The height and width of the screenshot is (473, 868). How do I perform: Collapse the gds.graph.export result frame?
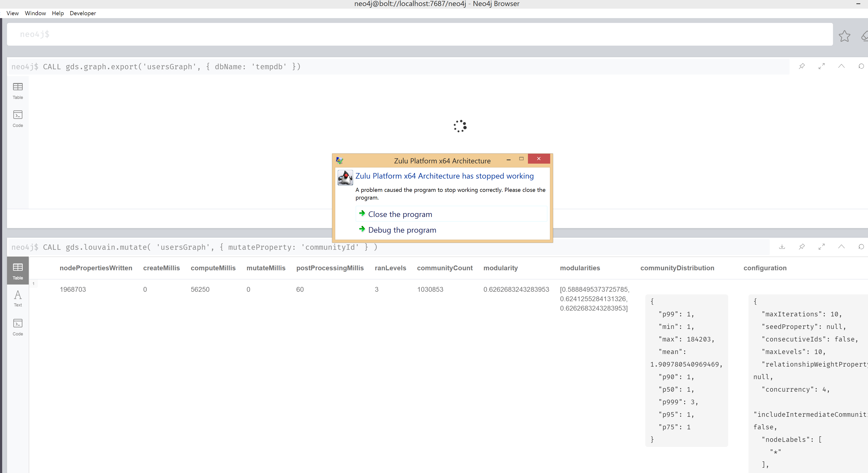(x=841, y=66)
